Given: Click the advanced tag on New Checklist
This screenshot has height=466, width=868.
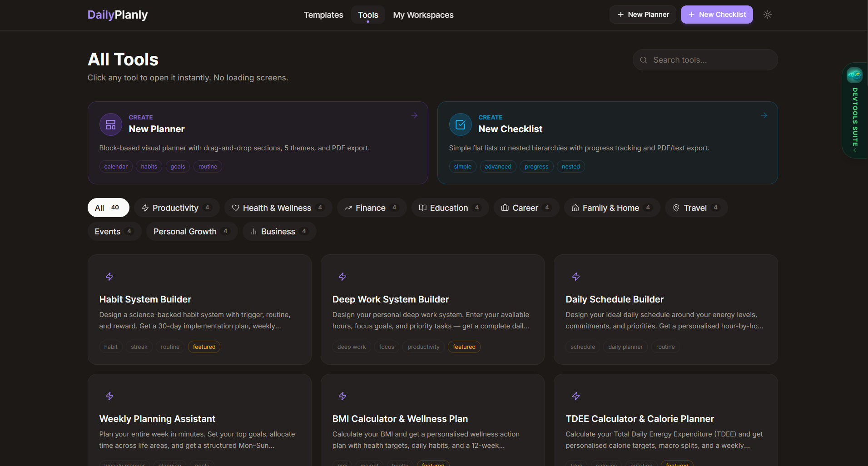Looking at the screenshot, I should (498, 167).
